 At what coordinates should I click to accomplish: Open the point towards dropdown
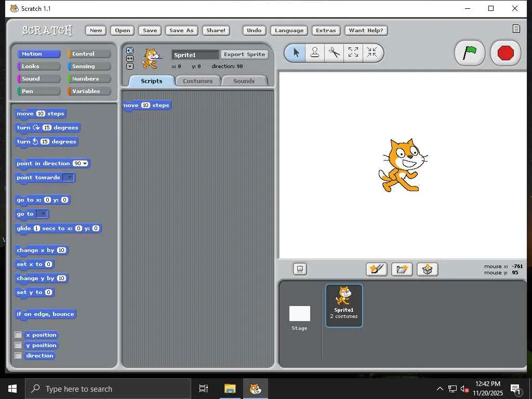click(x=69, y=178)
